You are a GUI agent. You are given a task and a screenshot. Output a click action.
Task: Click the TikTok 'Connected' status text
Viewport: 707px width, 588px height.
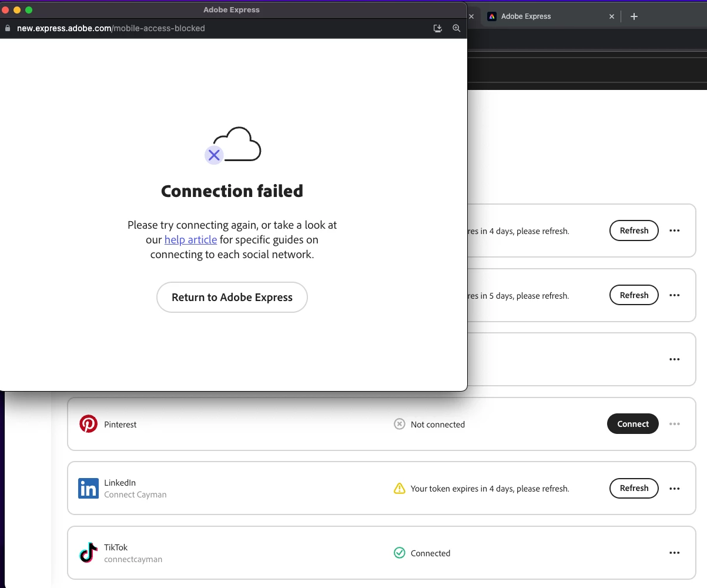[x=431, y=553]
